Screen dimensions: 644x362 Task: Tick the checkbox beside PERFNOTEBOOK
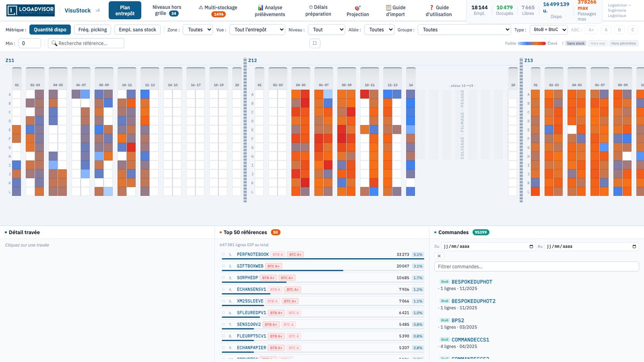click(224, 254)
